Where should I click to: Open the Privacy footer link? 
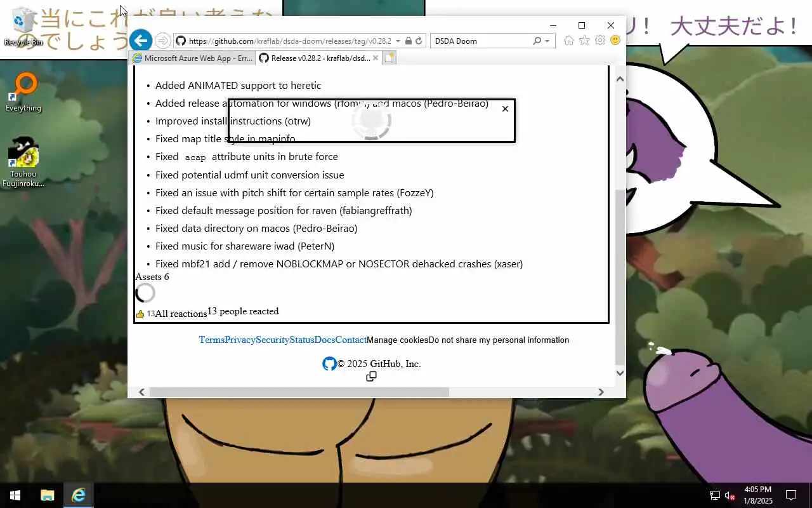click(240, 340)
